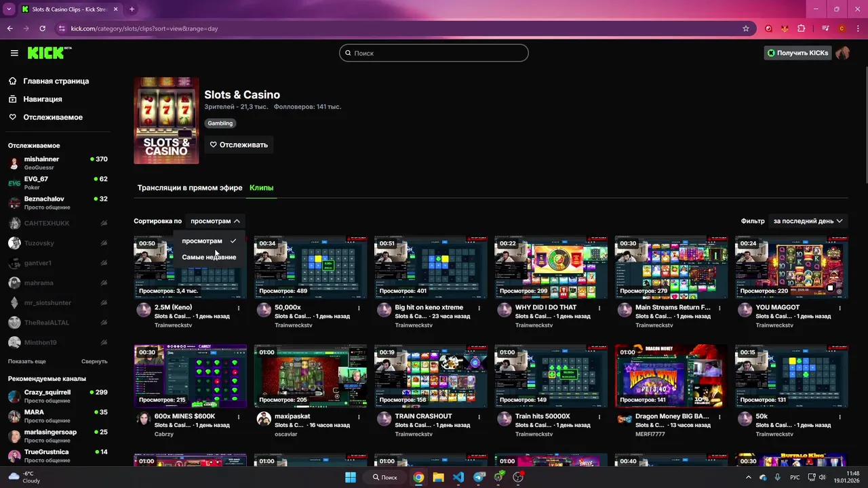This screenshot has height=488, width=868.
Task: Open the Windows taskbar search box
Action: (385, 477)
